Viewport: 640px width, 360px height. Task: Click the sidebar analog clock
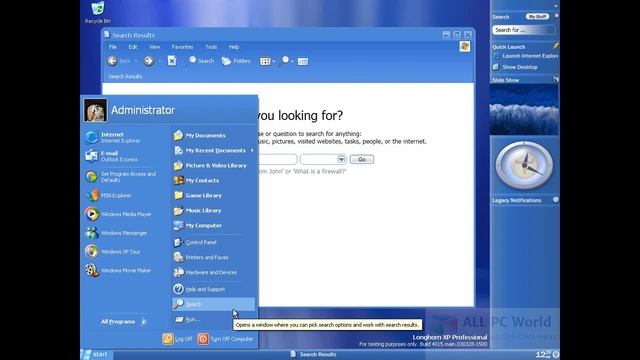coord(524,165)
